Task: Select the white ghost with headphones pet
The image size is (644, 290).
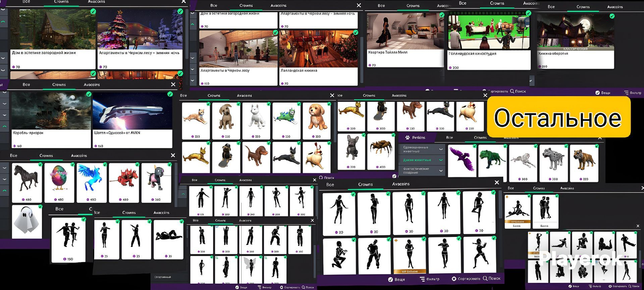Action: pos(27,222)
